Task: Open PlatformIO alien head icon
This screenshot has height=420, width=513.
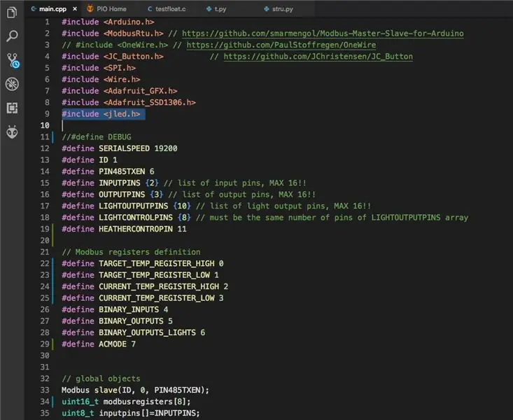Action: [12, 132]
